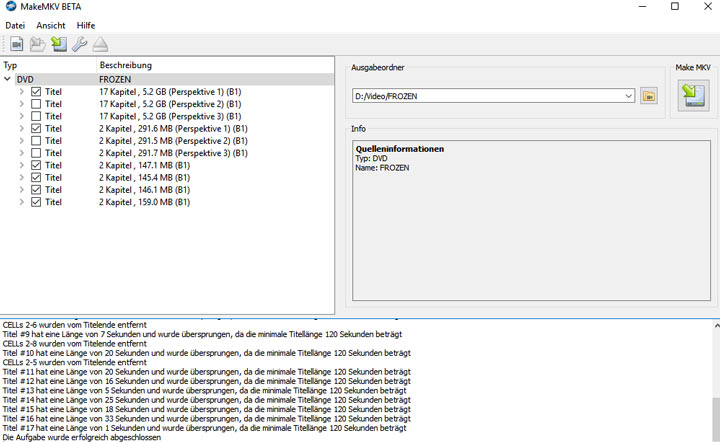Check the 5.2 GB Perspektive 2 title
This screenshot has height=442, width=720.
point(36,104)
